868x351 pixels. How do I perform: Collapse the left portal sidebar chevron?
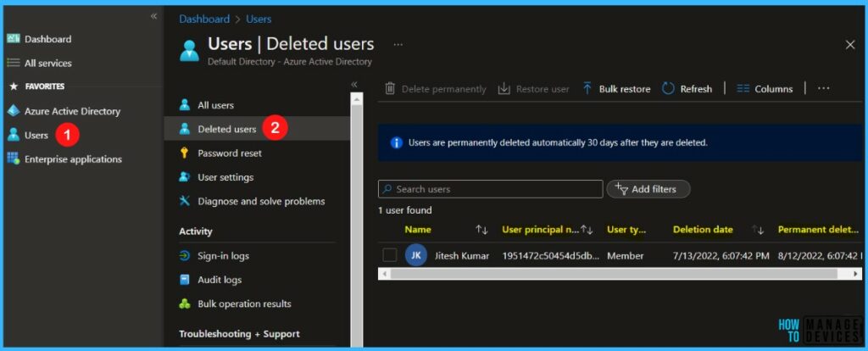[154, 16]
